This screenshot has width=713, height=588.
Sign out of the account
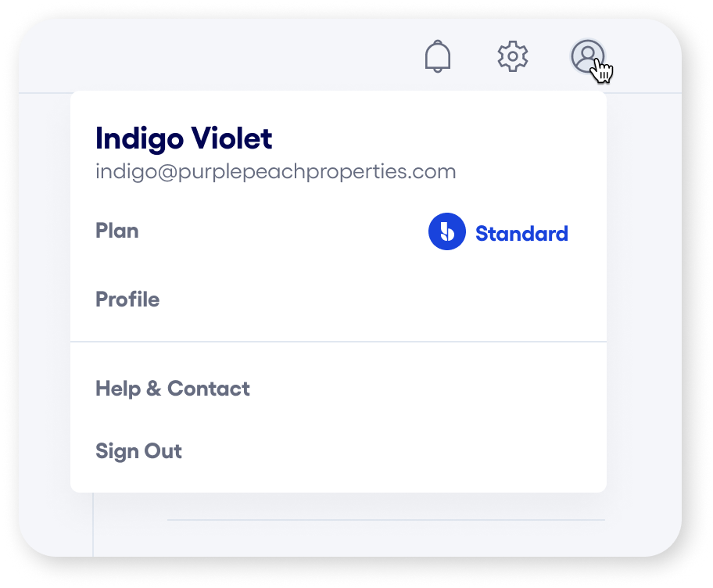tap(138, 451)
